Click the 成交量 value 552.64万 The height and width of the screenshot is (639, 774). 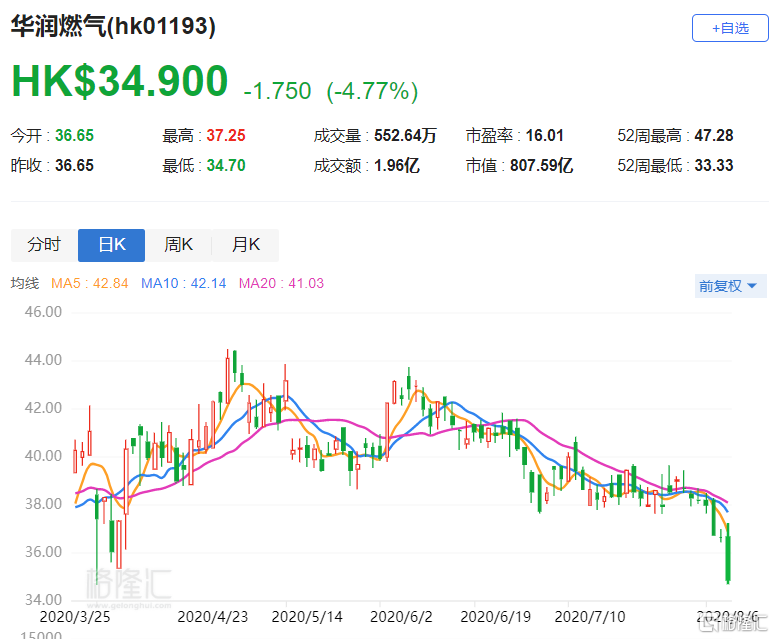[405, 135]
